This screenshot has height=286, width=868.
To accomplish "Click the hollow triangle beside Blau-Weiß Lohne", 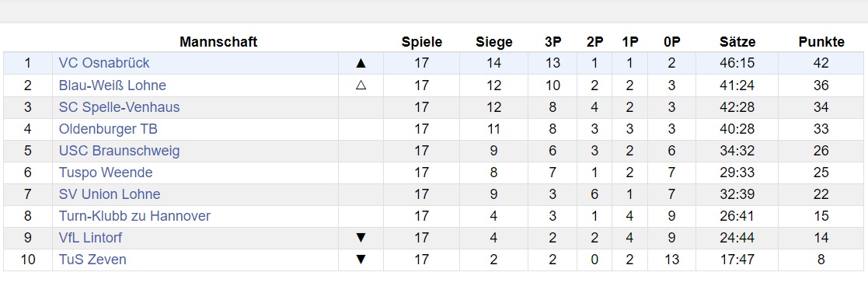I will coord(361,85).
